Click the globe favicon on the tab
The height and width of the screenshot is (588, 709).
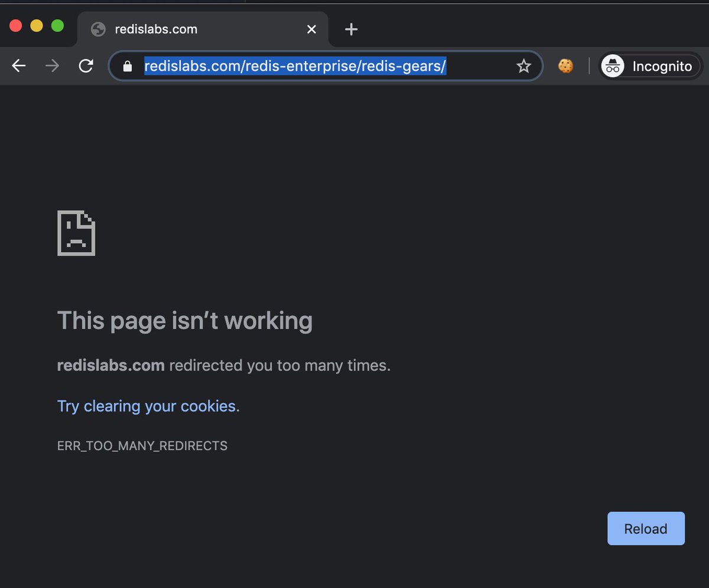(98, 30)
